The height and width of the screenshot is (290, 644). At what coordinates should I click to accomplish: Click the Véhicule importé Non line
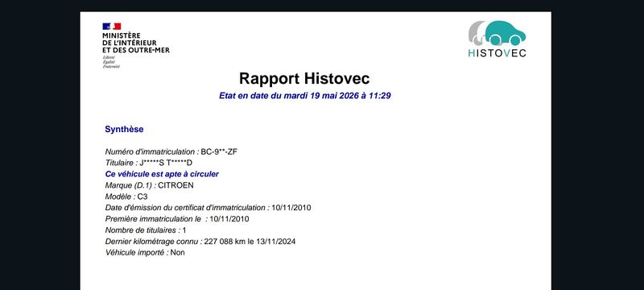point(145,252)
